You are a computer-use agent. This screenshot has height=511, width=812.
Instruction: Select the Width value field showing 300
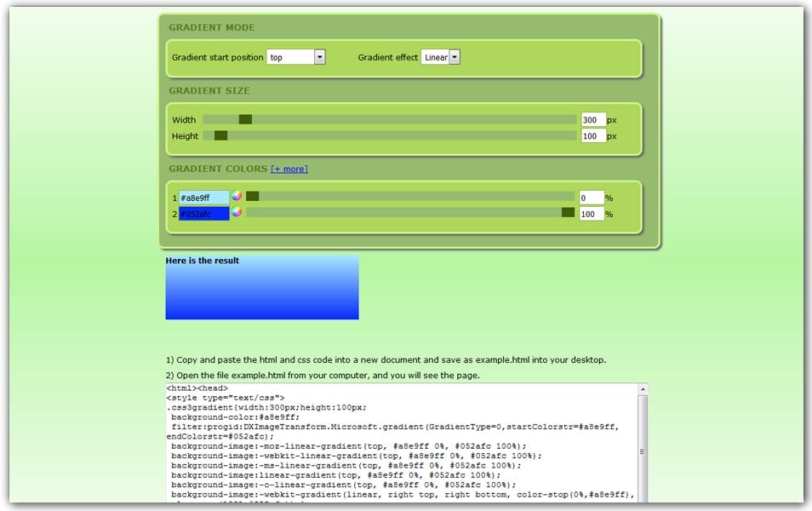pos(592,119)
